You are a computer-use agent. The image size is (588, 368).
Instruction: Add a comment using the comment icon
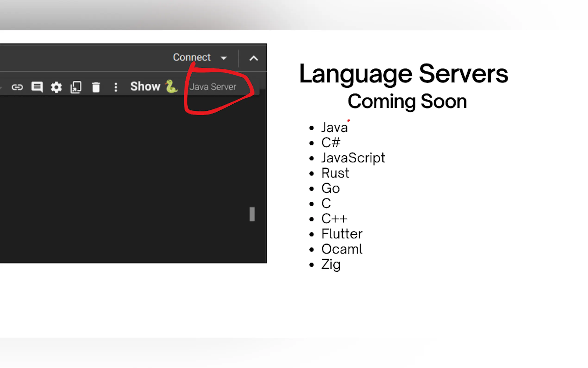point(37,87)
